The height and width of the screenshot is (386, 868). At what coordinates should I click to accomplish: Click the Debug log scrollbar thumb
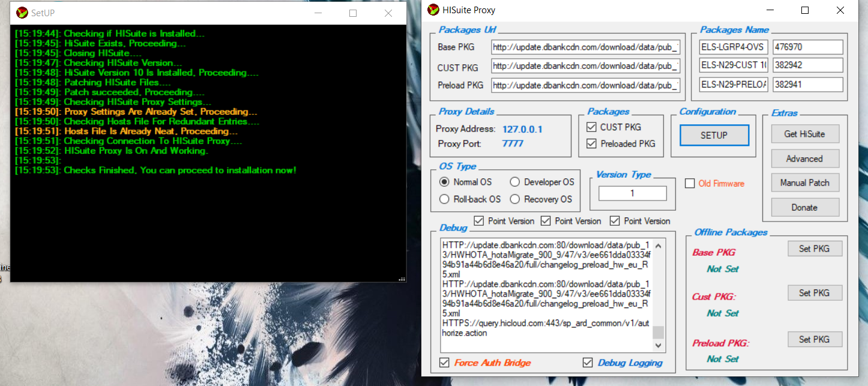tap(659, 333)
